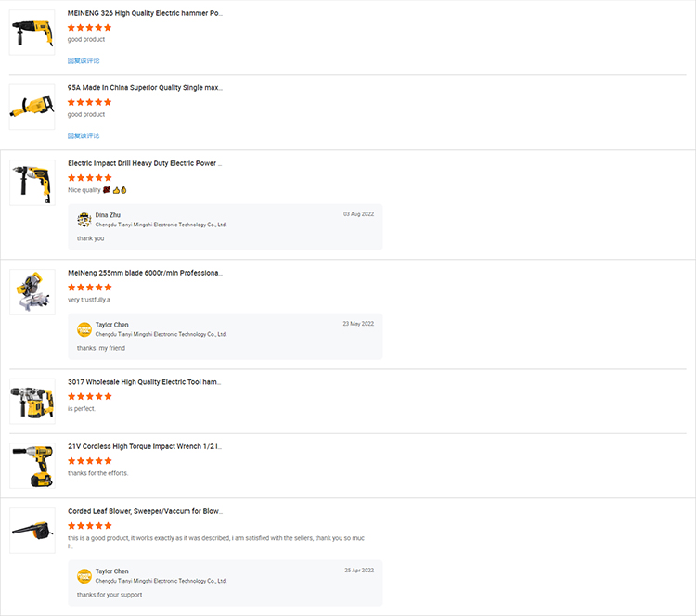Click Taylor Chen avatar in 23 May 2022 reply

click(84, 329)
